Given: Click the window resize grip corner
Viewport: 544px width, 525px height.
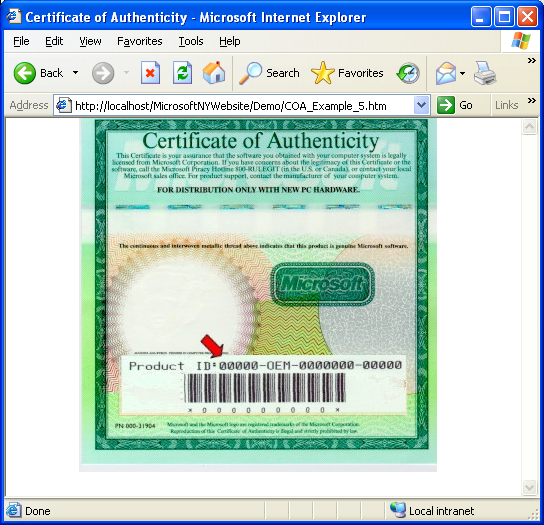Looking at the screenshot, I should pos(533,514).
